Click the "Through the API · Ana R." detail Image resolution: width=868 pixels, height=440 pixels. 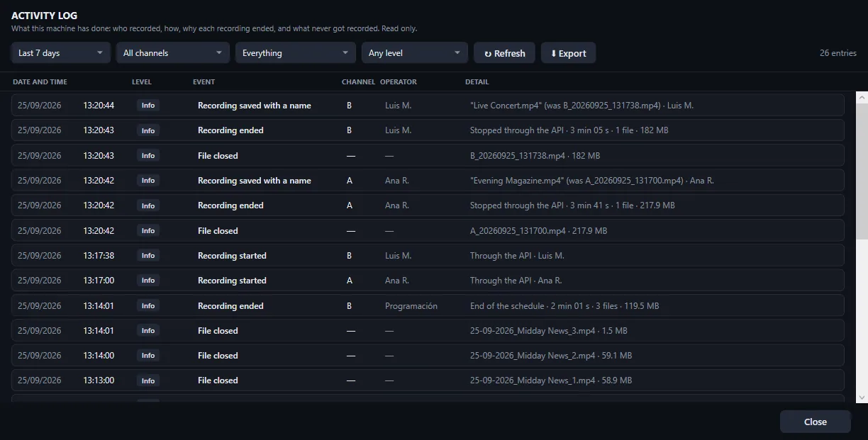(x=516, y=281)
